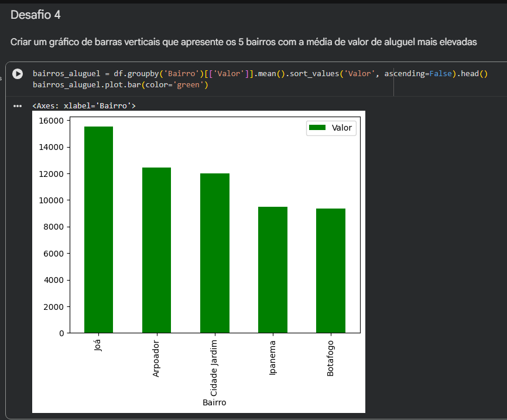Click the 16000 y-axis tick label
The image size is (507, 420).
point(51,121)
